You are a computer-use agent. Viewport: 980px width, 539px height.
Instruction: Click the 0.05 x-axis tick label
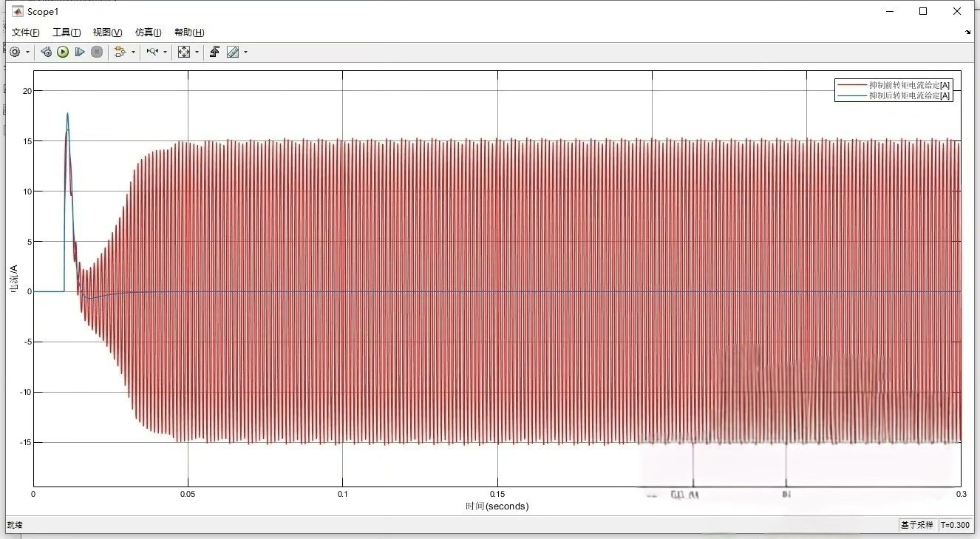pos(188,493)
